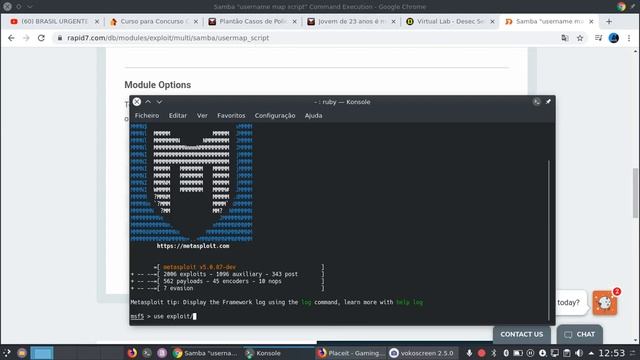The height and width of the screenshot is (360, 640).
Task: Click the Konsole vertical scrollbar
Action: pyautogui.click(x=549, y=241)
